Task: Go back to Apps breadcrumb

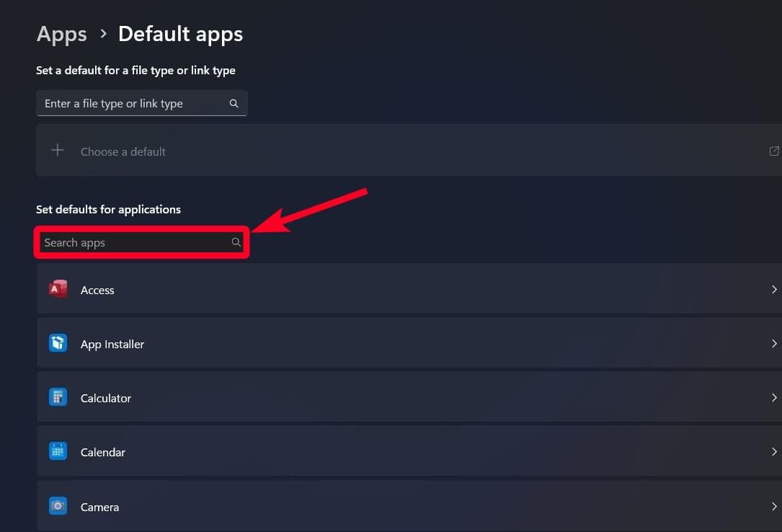Action: click(61, 34)
